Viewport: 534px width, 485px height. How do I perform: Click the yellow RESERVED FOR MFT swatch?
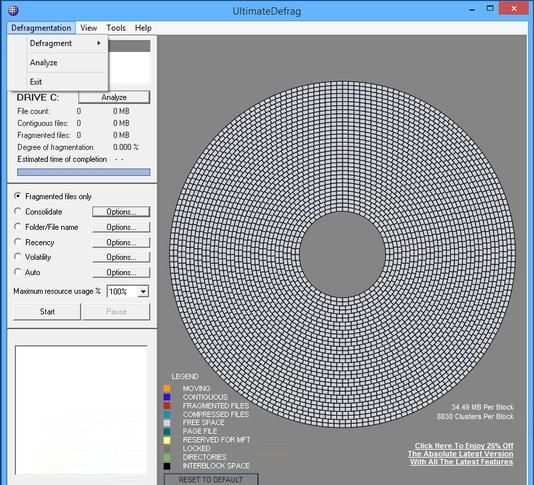point(167,440)
